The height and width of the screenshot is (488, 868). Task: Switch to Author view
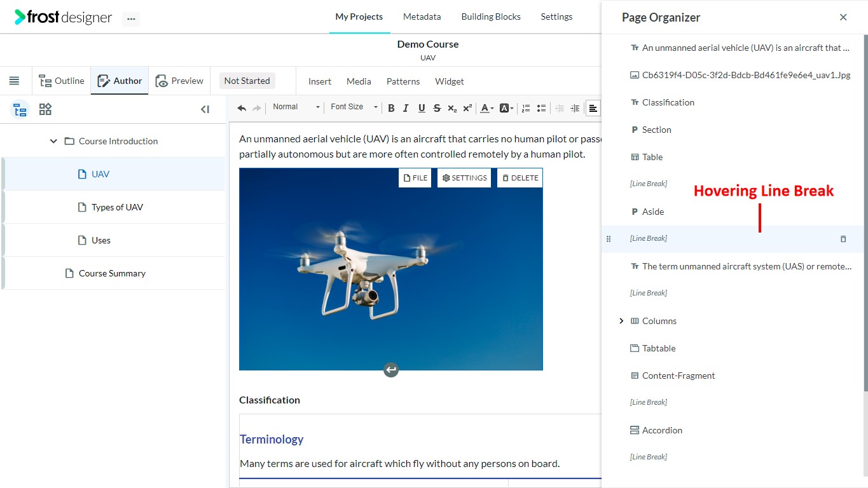pos(120,81)
